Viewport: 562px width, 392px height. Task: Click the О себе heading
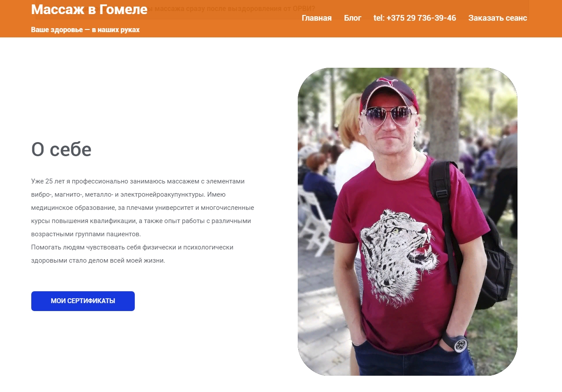point(61,150)
